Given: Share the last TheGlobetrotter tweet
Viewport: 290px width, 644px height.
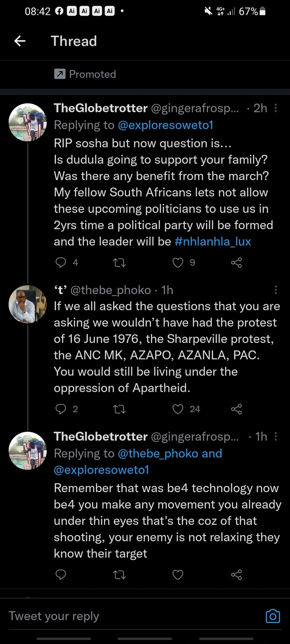Looking at the screenshot, I should 236,574.
